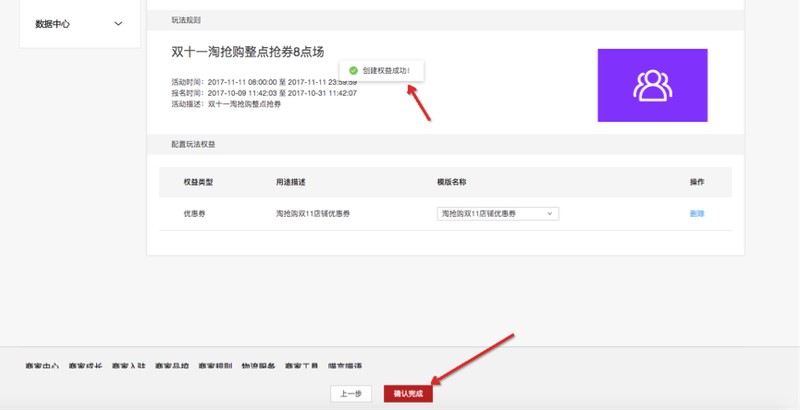800x410 pixels.
Task: Click the red 确认完成 button
Action: point(408,394)
